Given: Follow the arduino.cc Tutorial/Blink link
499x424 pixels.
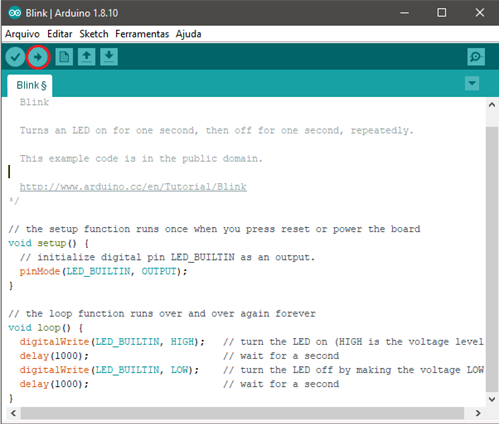Looking at the screenshot, I should click(133, 187).
